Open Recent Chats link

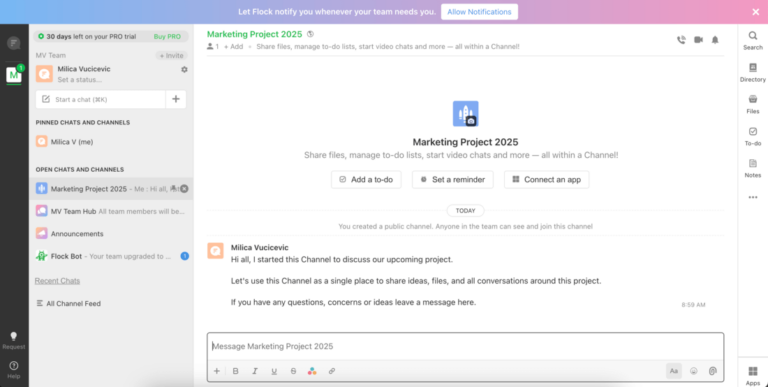pos(57,281)
